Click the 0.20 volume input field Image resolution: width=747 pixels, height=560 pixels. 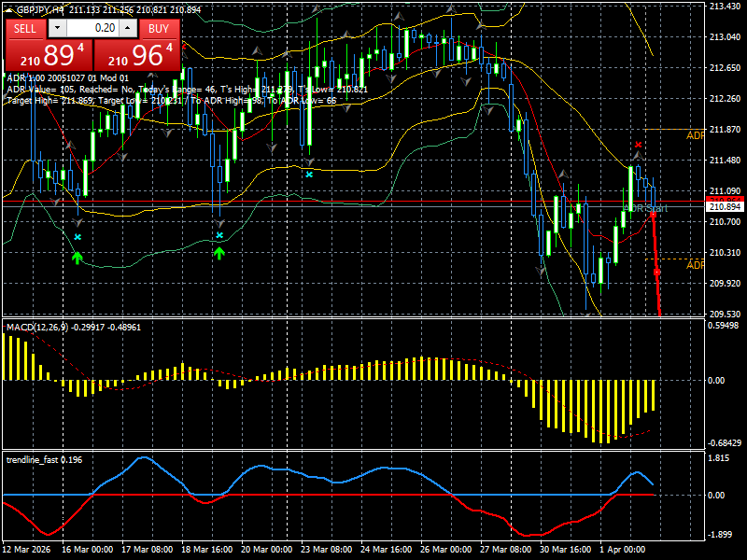tap(92, 28)
